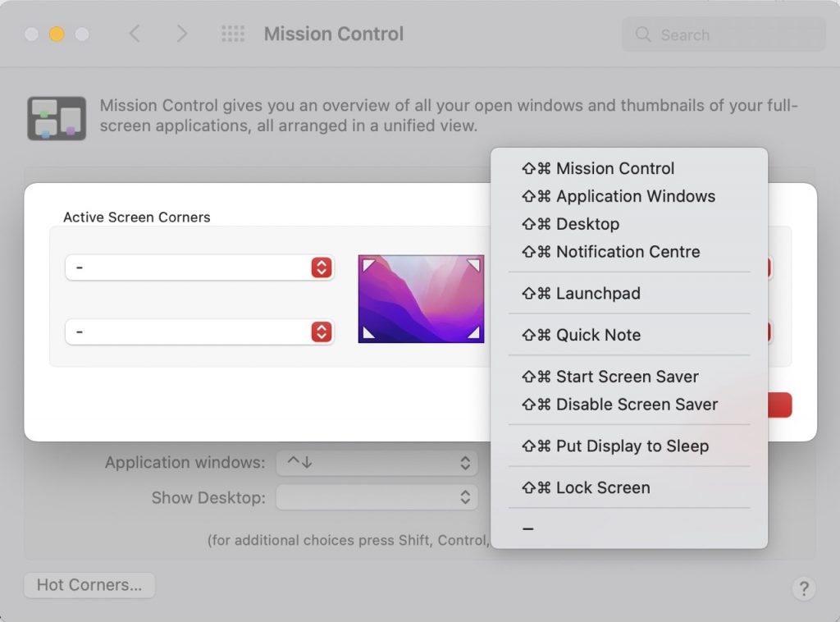Expand the Application windows shortcut dropdown
840x622 pixels.
click(377, 463)
